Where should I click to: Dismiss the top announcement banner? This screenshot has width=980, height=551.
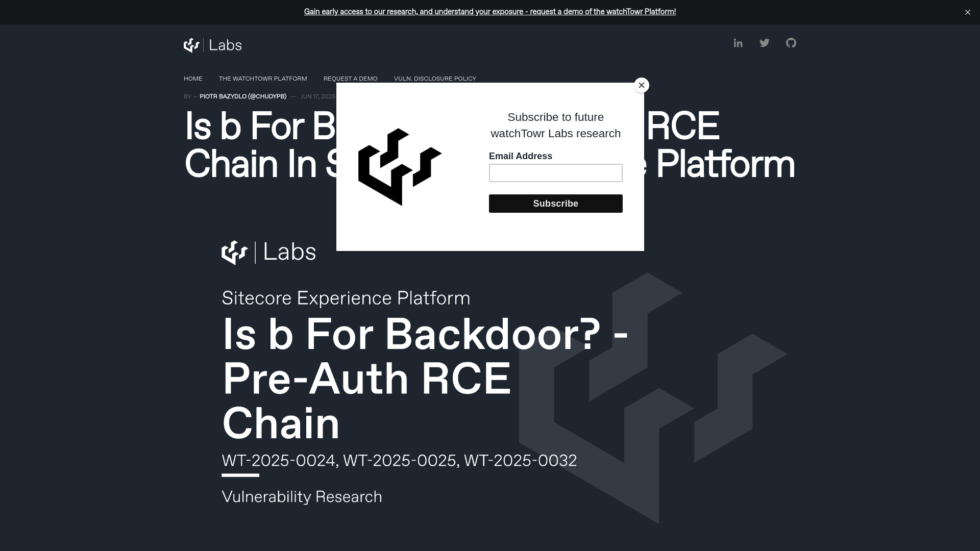(x=968, y=12)
